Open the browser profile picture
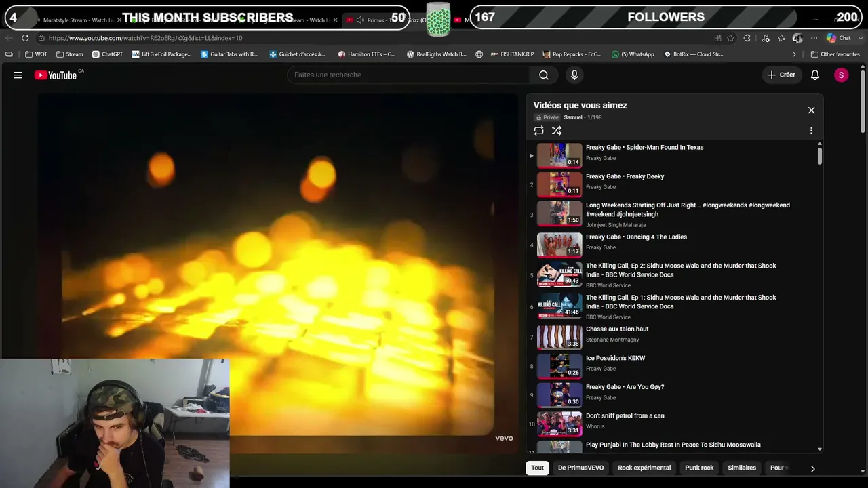The height and width of the screenshot is (488, 868). tap(797, 38)
